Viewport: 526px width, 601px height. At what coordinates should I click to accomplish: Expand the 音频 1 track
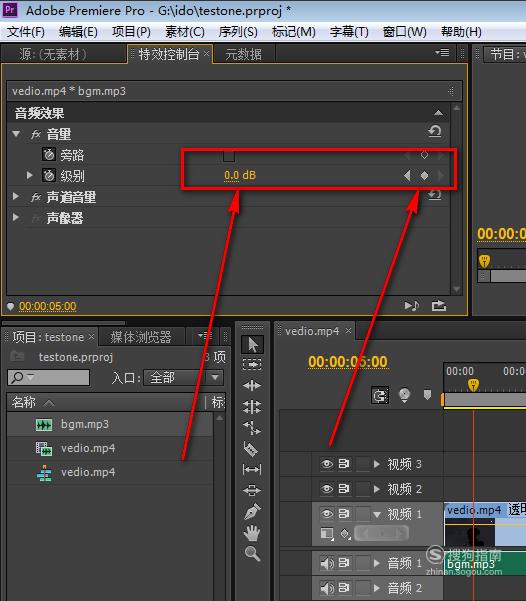tap(376, 563)
